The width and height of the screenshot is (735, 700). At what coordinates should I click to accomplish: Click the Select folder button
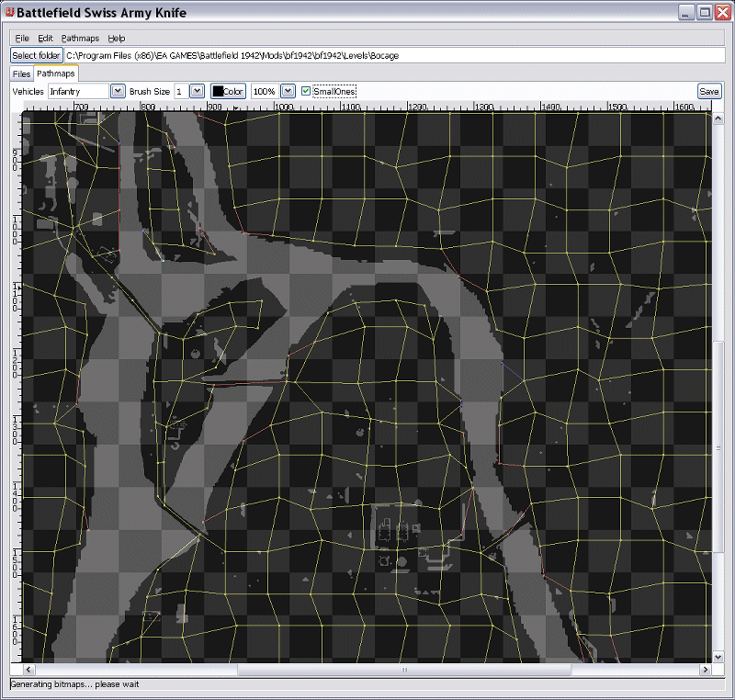tap(36, 55)
